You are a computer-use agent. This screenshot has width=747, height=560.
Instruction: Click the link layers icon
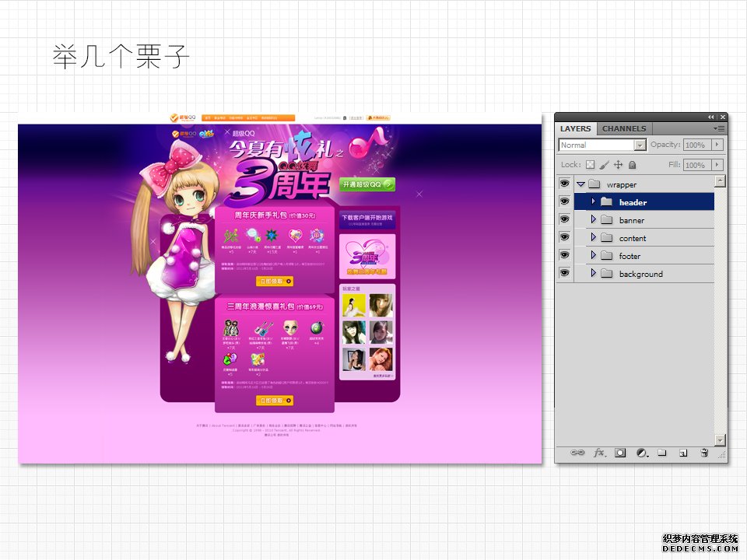coord(577,453)
